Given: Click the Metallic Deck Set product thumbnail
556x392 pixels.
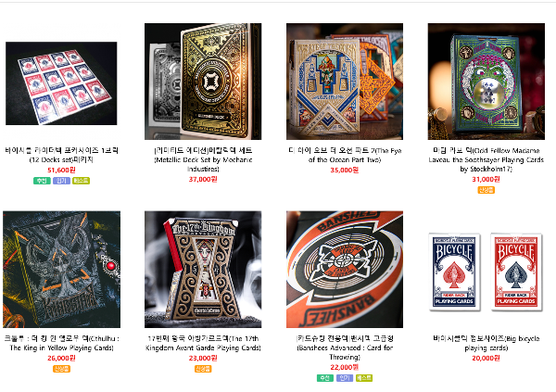Looking at the screenshot, I should 203,82.
